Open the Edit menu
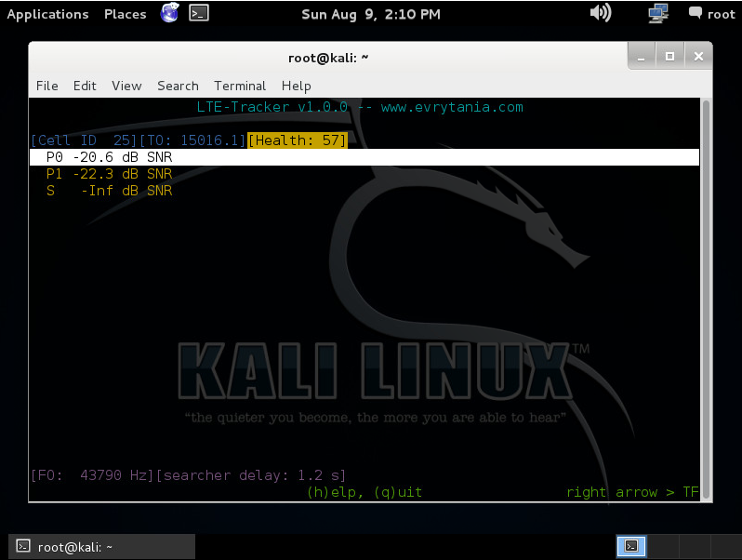 pos(85,86)
